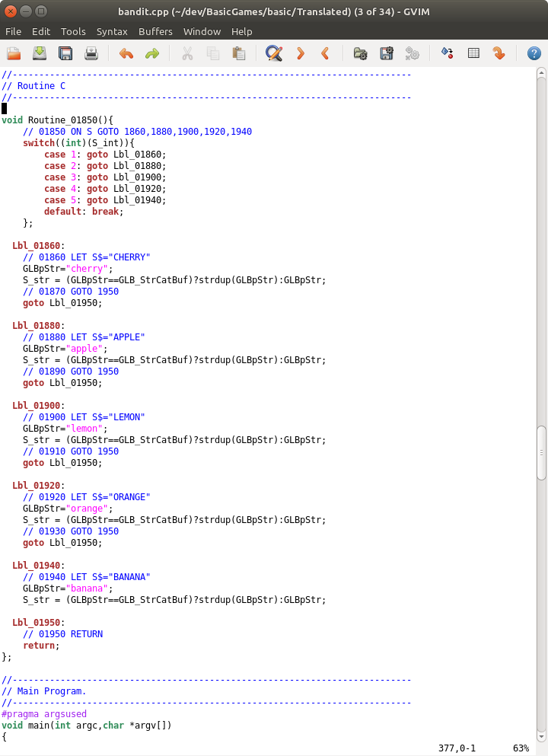Click the label "Lbl_01900:"

(x=39, y=406)
